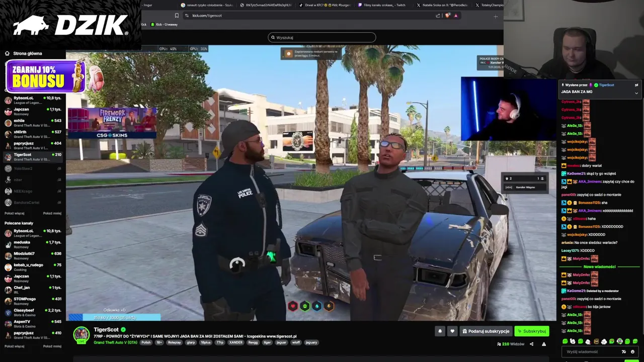
Task: Click Pokaż mniej under Polecane kanały
Action: [52, 346]
